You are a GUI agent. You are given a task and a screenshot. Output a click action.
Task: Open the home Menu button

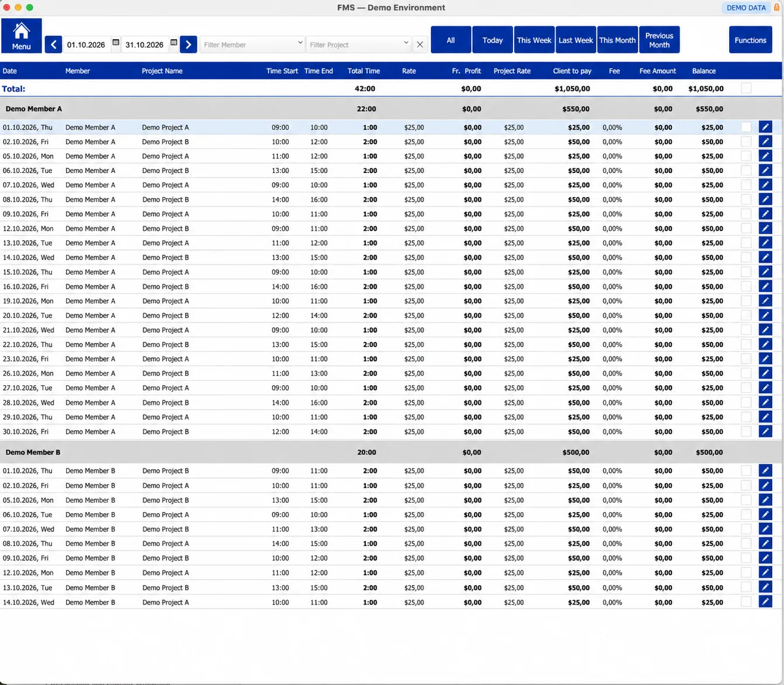point(21,36)
